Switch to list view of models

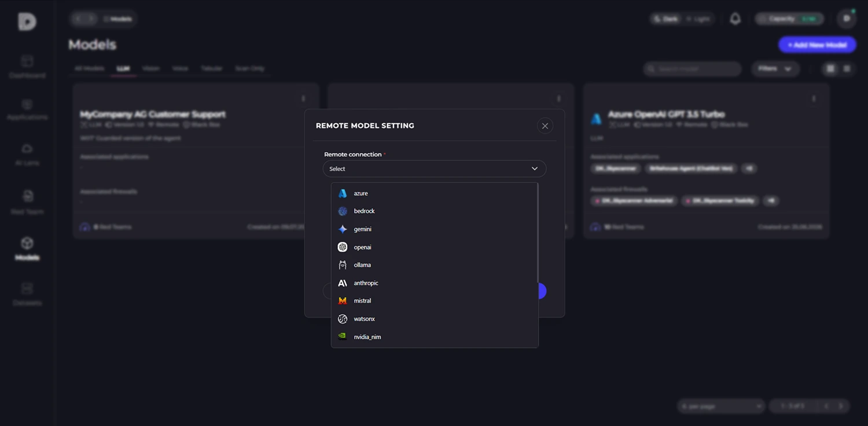coord(847,69)
